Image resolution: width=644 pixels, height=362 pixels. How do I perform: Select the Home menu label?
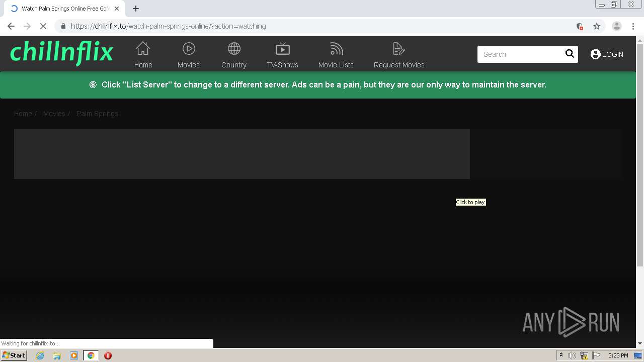(x=143, y=65)
